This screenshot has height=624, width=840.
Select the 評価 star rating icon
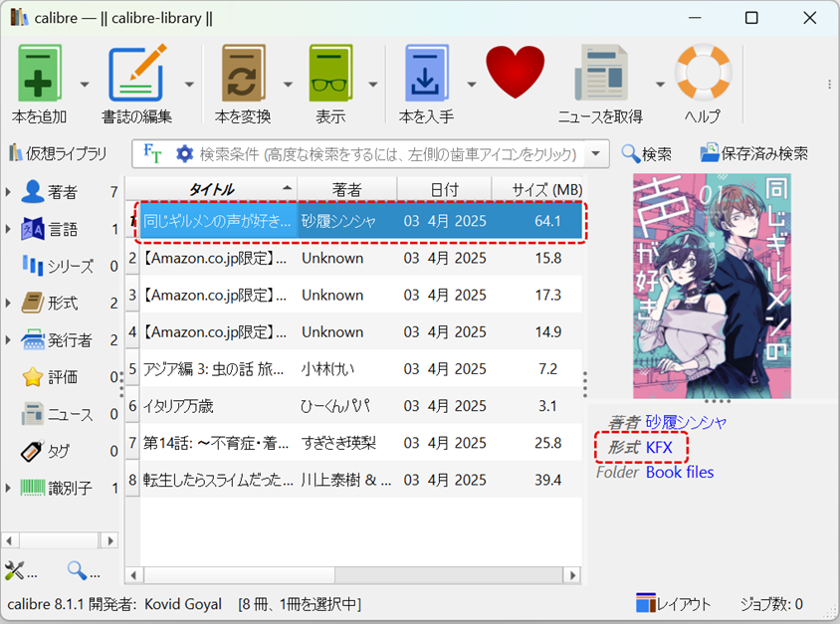[32, 377]
